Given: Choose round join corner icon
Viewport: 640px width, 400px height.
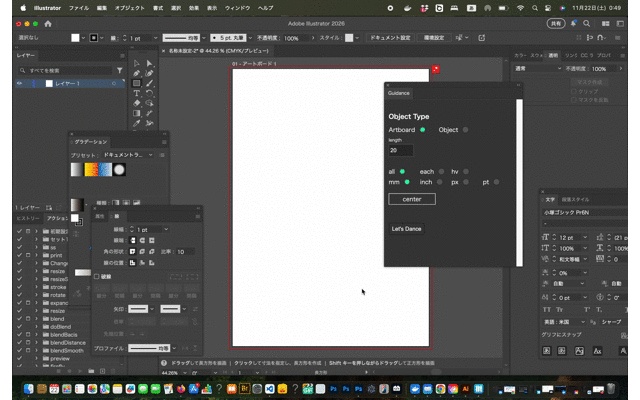Looking at the screenshot, I should coord(142,251).
